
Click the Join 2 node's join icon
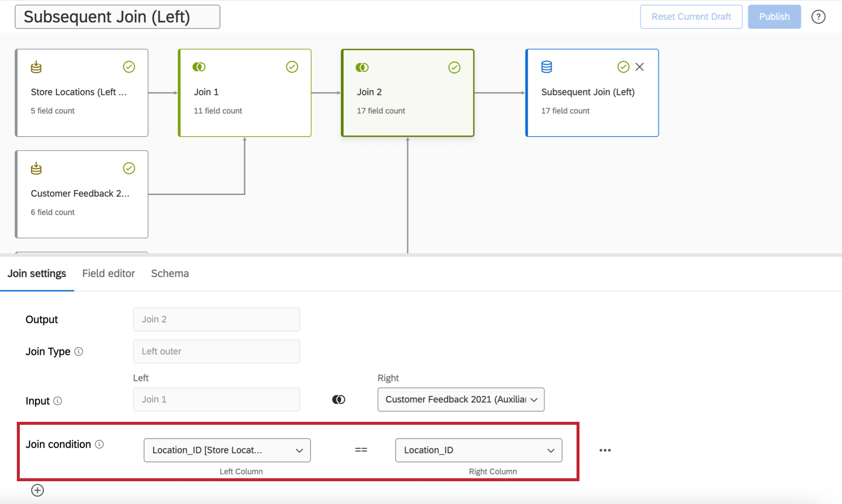coord(362,67)
